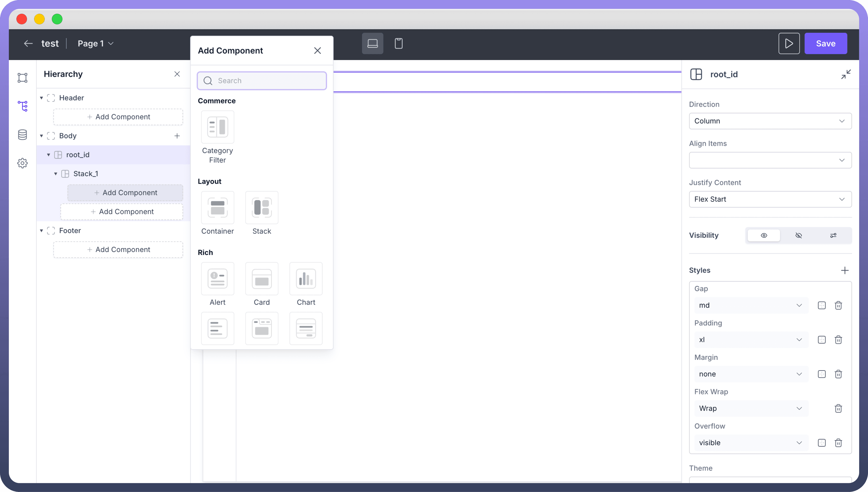Select the Chart component icon
Screen dimensions: 868x492
click(306, 279)
